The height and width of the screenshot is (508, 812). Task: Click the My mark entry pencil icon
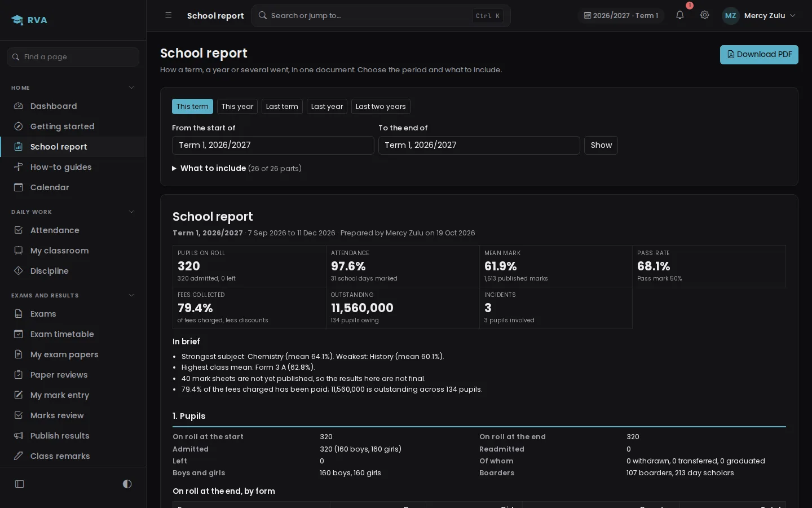tap(19, 395)
